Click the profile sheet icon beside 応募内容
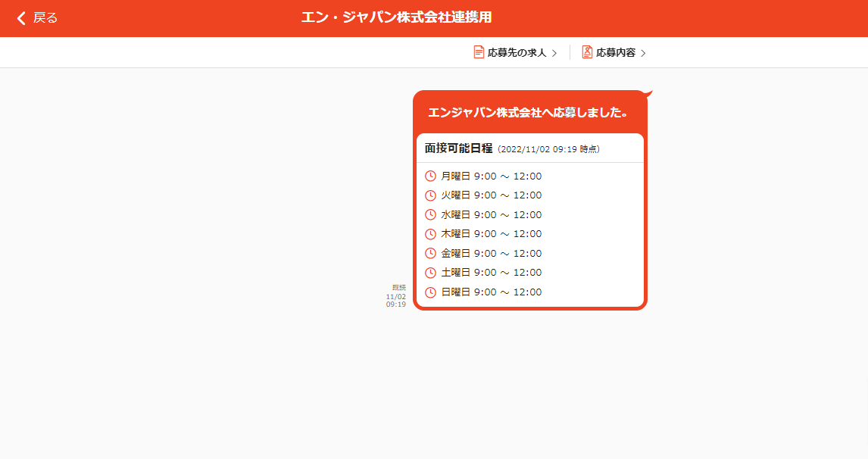Screen dimensions: 868x459 [587, 52]
